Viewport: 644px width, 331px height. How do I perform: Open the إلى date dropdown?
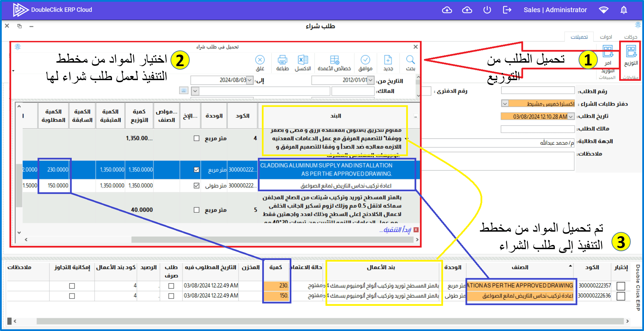(250, 80)
